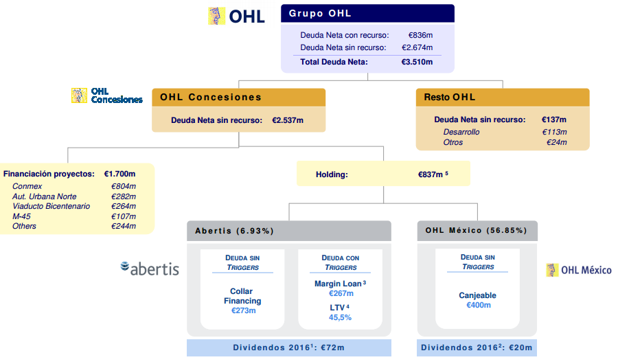Click the Dividendos 2016 €20m bar
Viewport: 618px width, 364px height.
[x=477, y=348]
